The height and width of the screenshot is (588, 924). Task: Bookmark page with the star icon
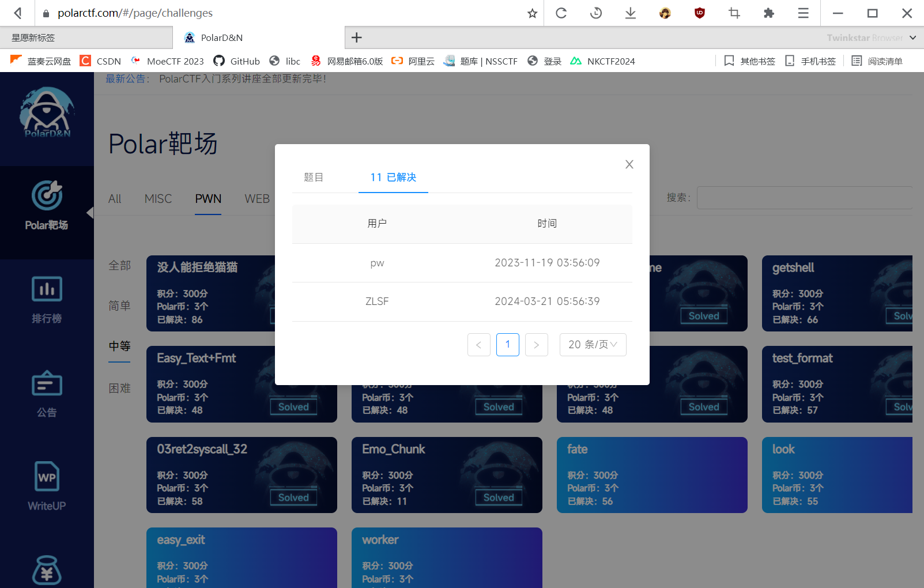[532, 13]
